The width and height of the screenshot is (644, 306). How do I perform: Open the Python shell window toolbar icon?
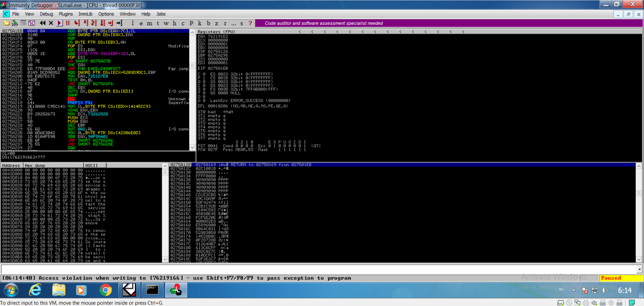coord(23,23)
